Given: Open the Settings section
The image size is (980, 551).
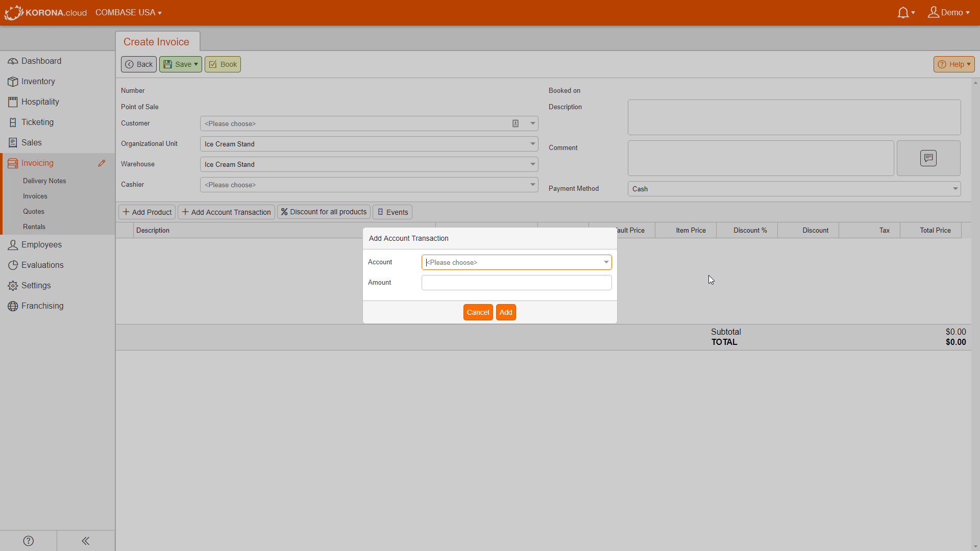Looking at the screenshot, I should point(57,286).
